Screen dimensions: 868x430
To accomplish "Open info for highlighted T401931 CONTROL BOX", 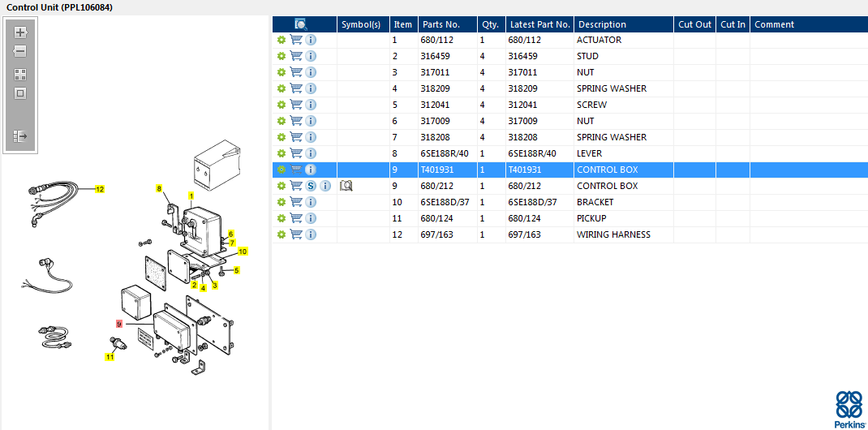I will pyautogui.click(x=311, y=170).
